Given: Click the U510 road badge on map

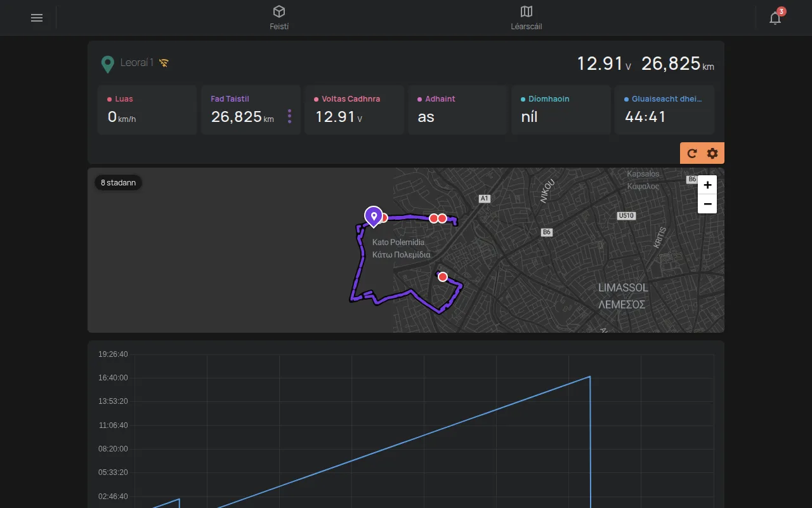Looking at the screenshot, I should pyautogui.click(x=626, y=216).
